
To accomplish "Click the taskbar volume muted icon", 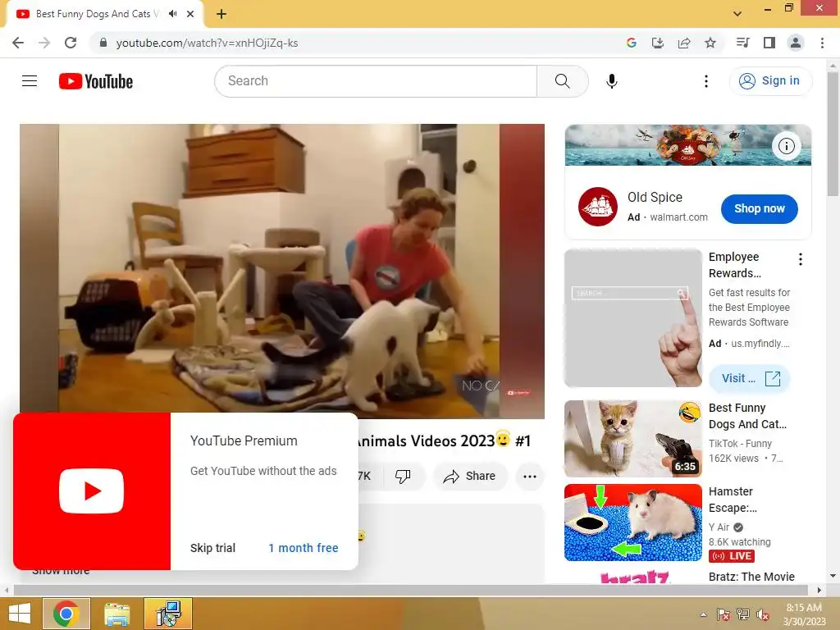I will [x=763, y=614].
